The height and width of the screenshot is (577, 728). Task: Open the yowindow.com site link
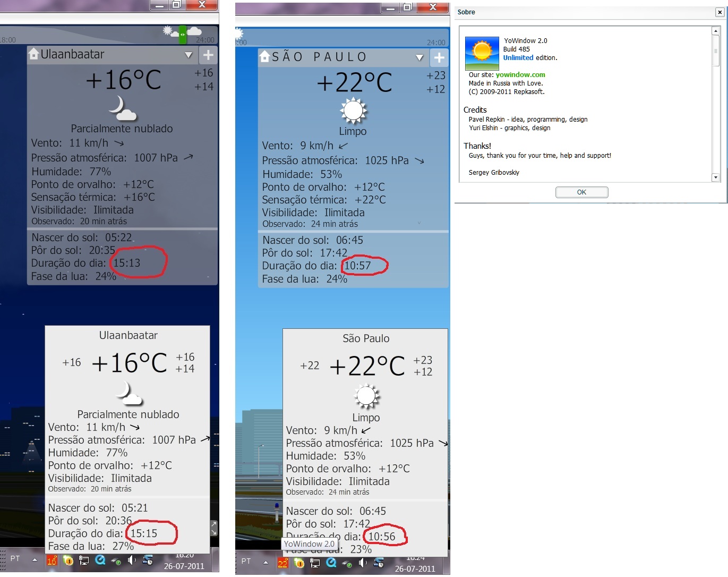click(x=520, y=75)
